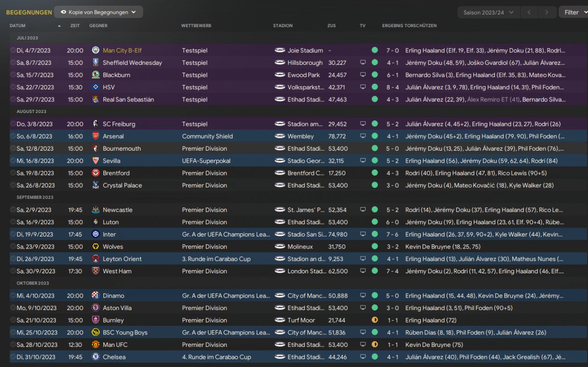Viewport: 588px width, 367px height.
Task: Open the Saison 2023/24 season dropdown
Action: click(x=489, y=12)
